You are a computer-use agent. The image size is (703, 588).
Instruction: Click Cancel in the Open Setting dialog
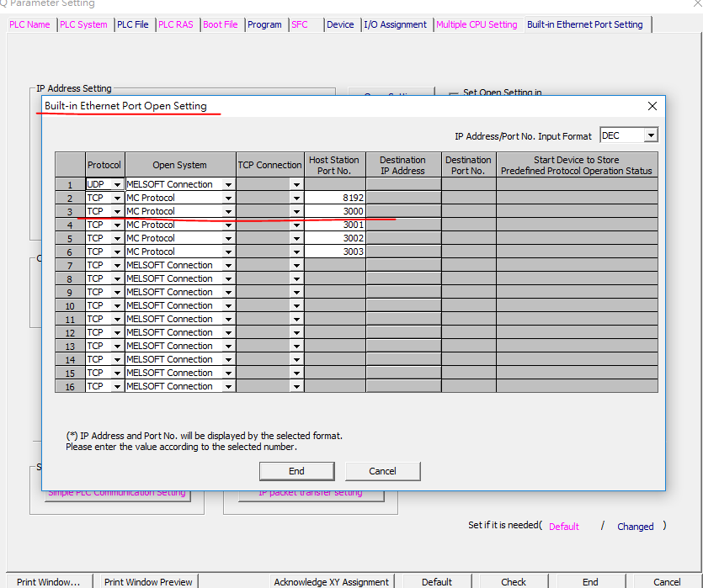(x=382, y=471)
